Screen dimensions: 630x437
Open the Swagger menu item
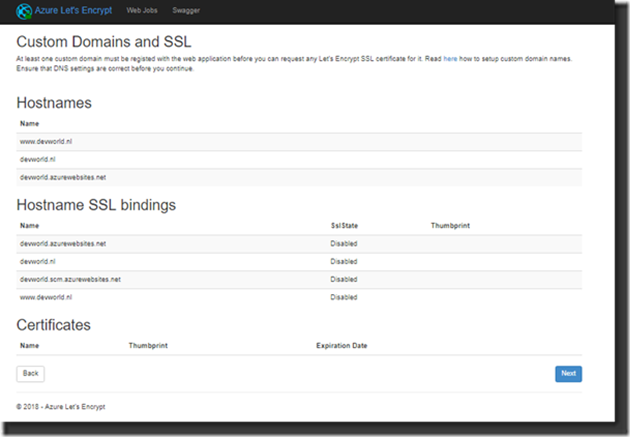click(186, 10)
